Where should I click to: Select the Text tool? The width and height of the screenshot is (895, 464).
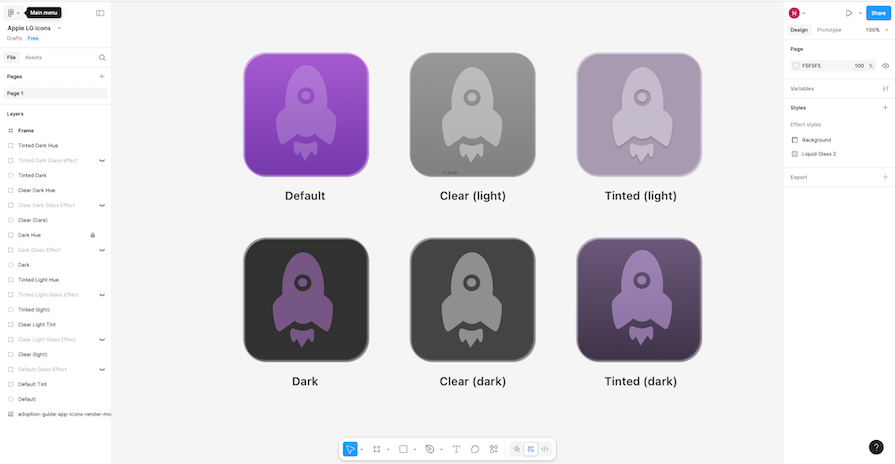coord(456,449)
